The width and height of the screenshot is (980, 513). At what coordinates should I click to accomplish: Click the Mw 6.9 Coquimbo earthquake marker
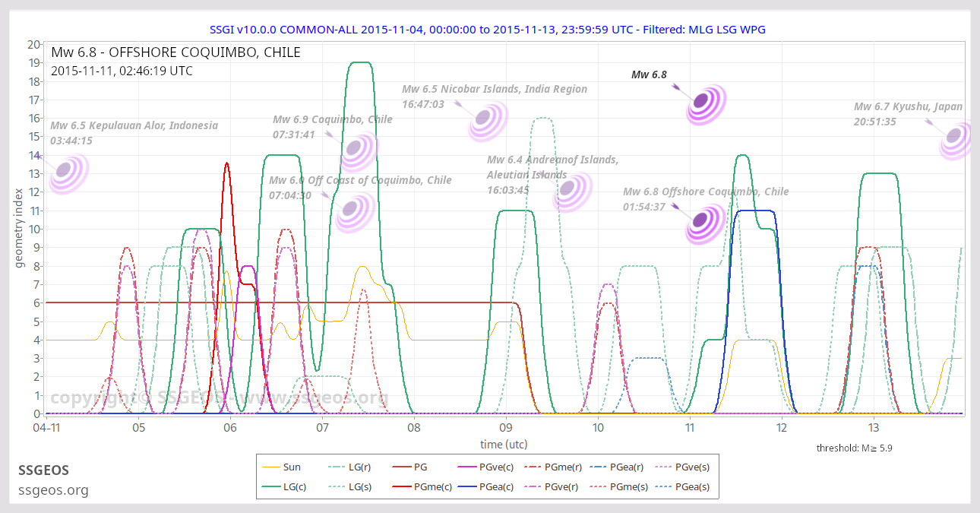pos(358,150)
